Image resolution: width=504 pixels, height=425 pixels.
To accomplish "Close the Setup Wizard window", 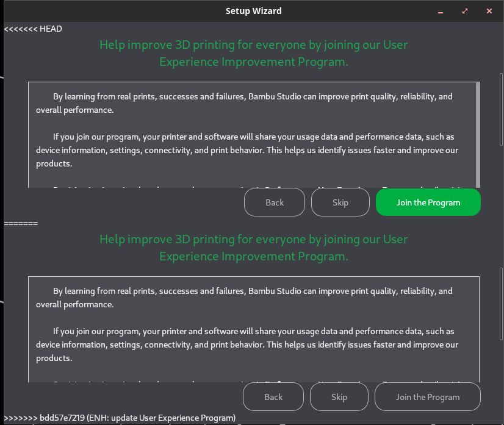I will 489,11.
